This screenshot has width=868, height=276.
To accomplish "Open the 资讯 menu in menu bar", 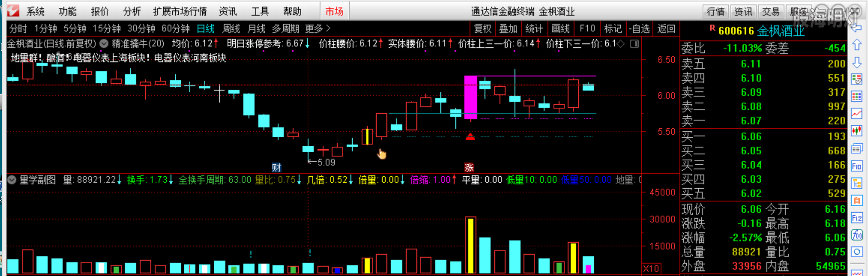I will click(x=228, y=11).
